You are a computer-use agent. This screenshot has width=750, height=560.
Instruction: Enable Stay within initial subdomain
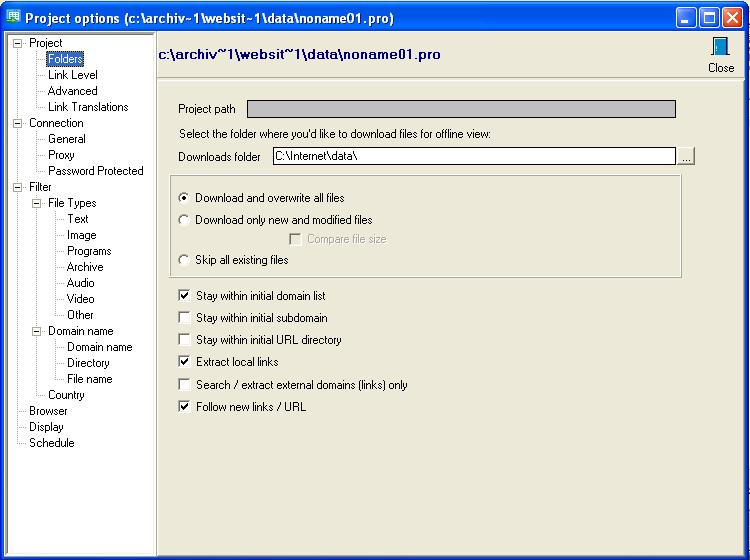184,318
